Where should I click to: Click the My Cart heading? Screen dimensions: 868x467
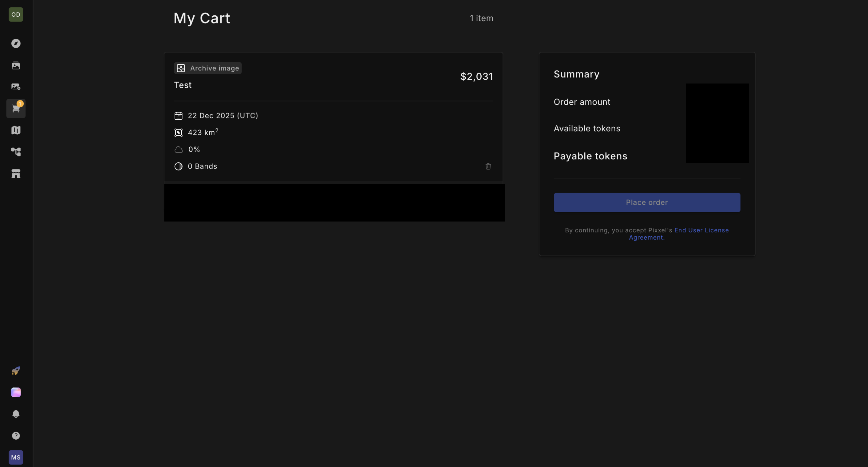coord(202,18)
